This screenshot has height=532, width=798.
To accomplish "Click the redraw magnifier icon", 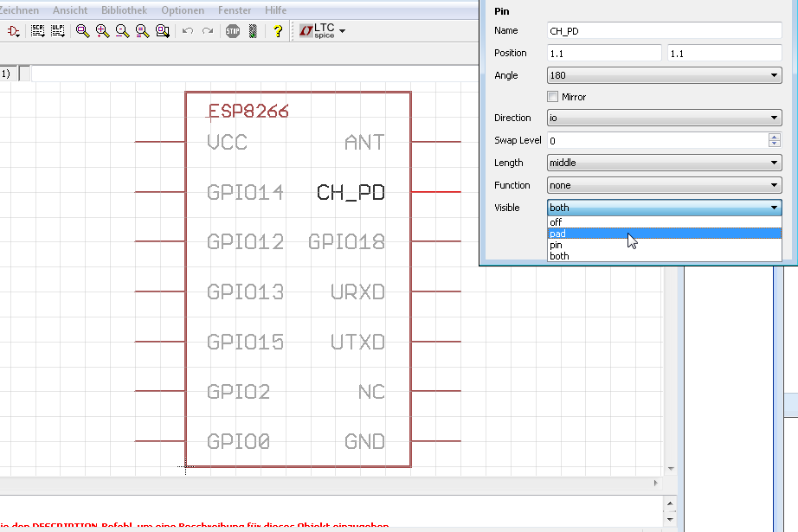I will pos(143,31).
